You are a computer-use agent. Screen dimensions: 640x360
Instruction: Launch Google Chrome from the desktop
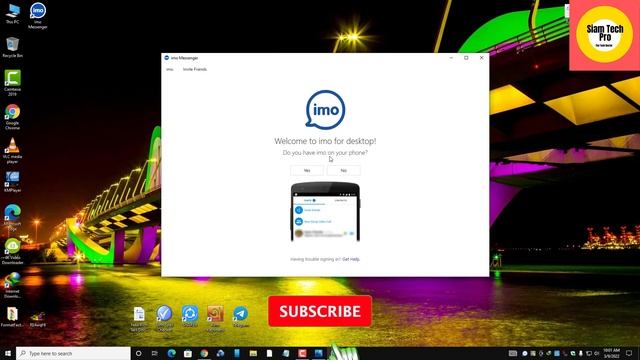[12, 117]
